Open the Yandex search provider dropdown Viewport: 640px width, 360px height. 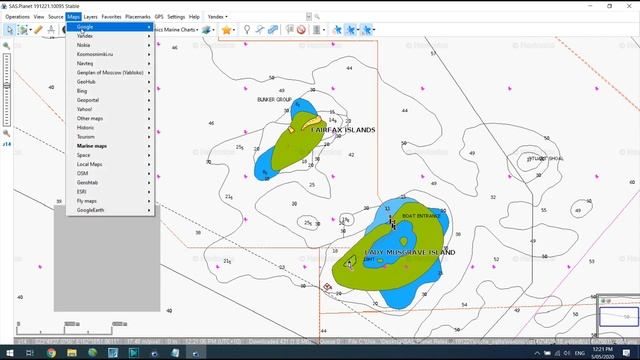point(218,17)
